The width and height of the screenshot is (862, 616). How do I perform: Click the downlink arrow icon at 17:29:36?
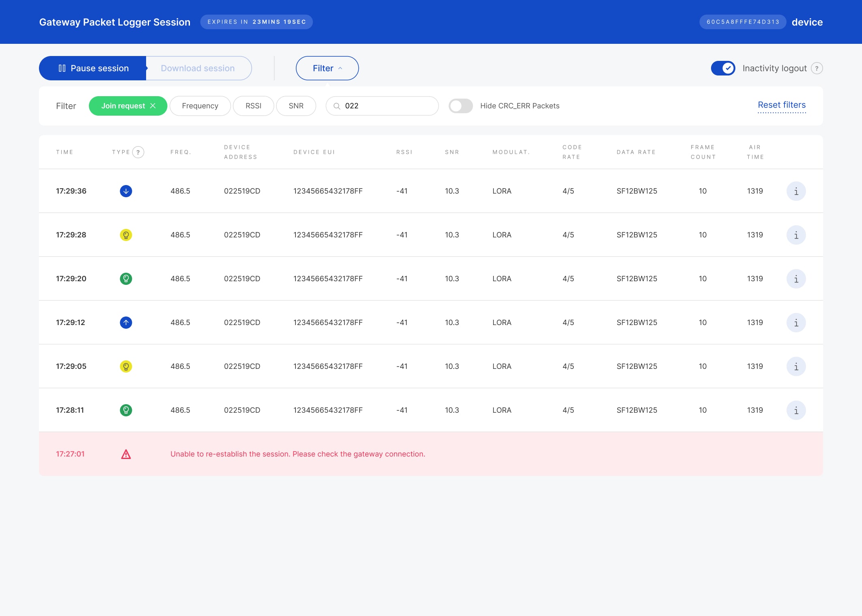(x=126, y=191)
